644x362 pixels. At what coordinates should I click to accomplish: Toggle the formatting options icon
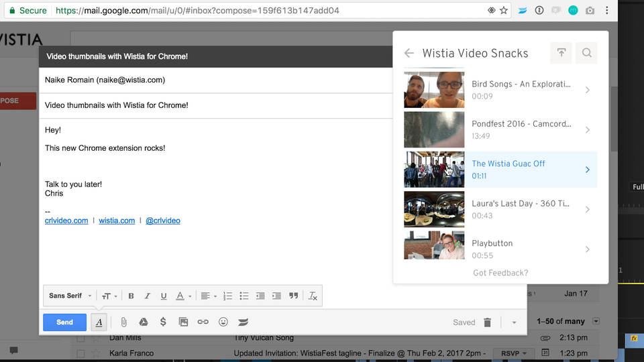pyautogui.click(x=99, y=322)
